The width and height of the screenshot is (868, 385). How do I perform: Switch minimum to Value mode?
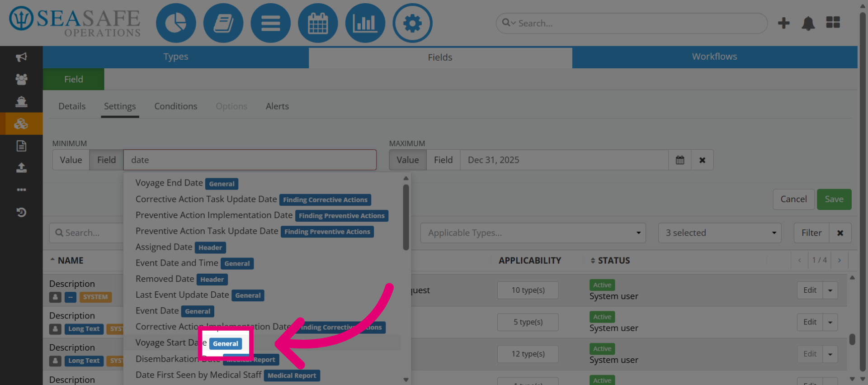click(71, 160)
